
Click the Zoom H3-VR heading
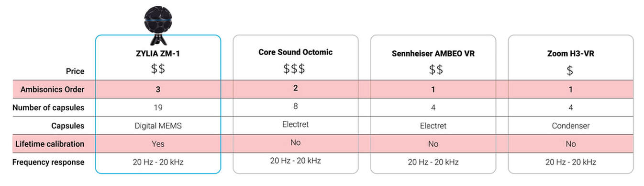coord(570,54)
